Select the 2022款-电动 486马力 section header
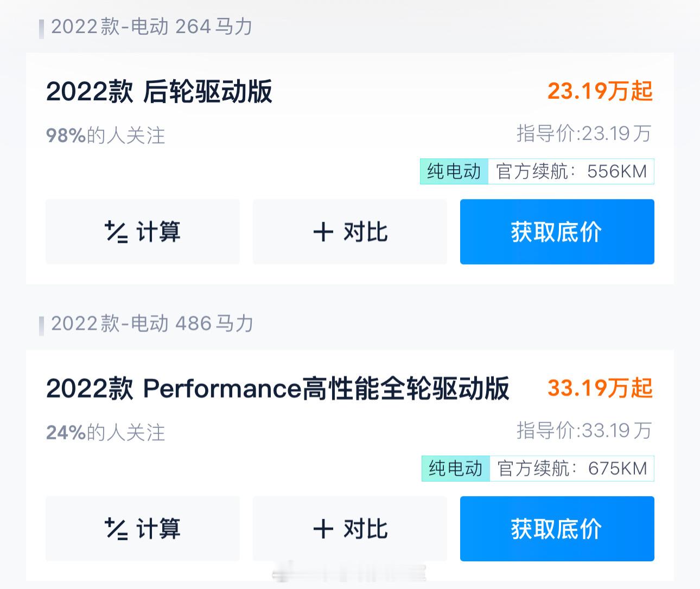This screenshot has width=700, height=589. tap(152, 324)
